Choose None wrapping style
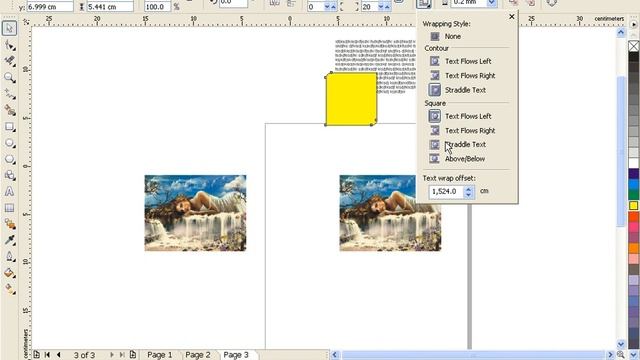The height and width of the screenshot is (360, 640). [x=446, y=36]
